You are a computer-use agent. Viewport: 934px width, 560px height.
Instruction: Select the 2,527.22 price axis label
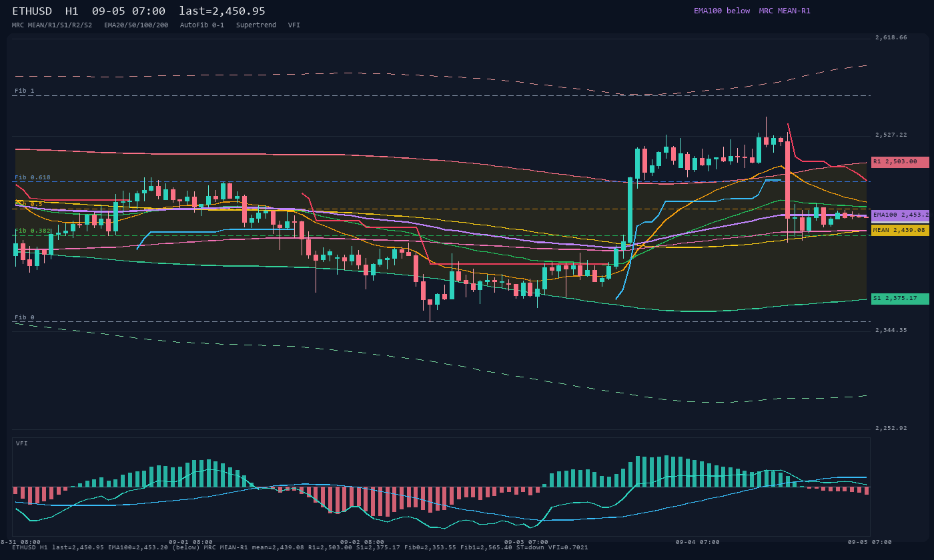click(891, 135)
